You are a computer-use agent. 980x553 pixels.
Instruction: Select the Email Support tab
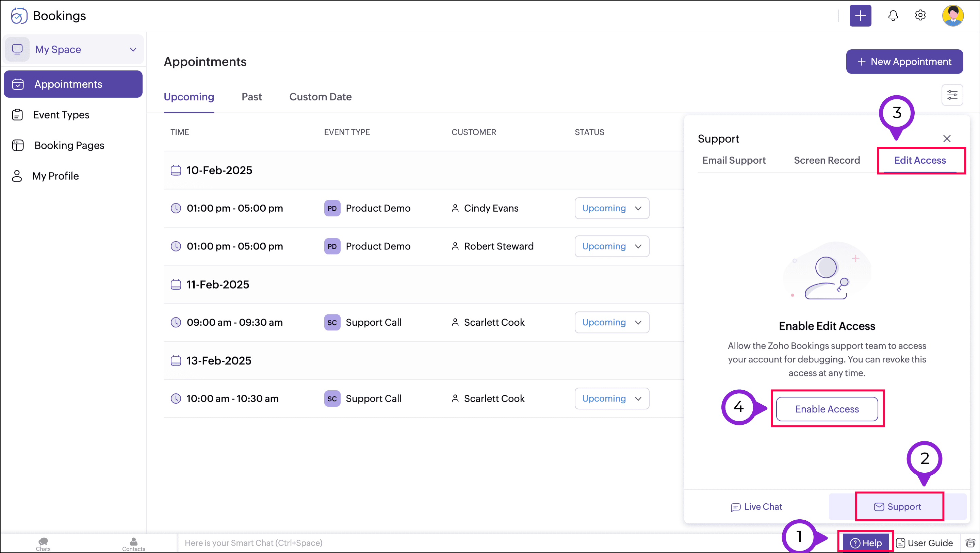pos(734,160)
